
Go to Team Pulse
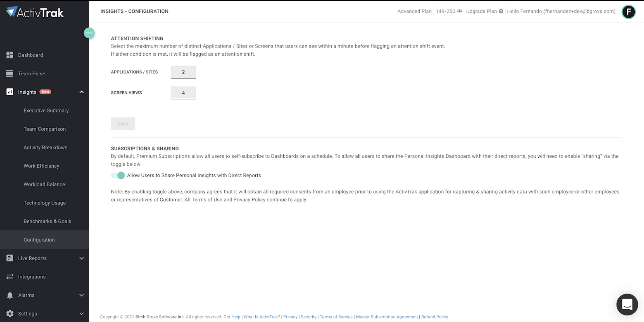click(31, 74)
